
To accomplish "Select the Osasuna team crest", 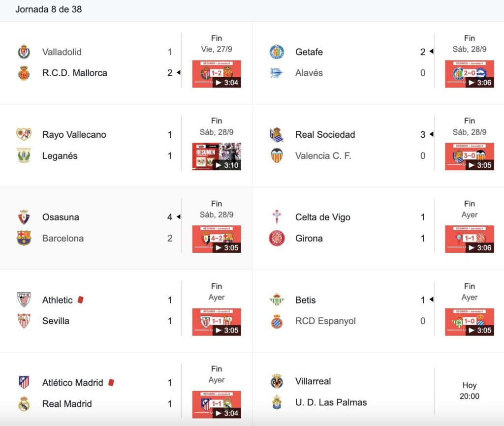I will [24, 217].
